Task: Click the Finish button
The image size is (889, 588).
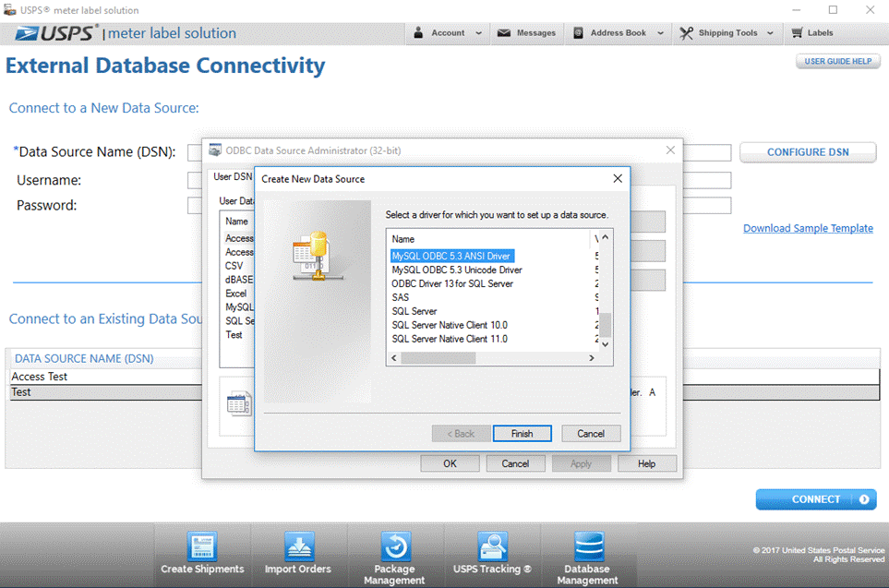Action: tap(523, 434)
